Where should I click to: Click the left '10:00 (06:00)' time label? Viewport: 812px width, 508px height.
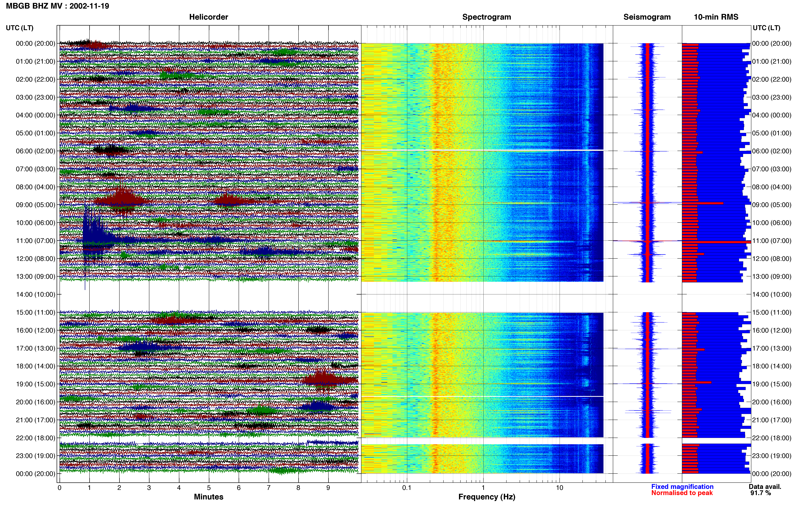tap(35, 223)
